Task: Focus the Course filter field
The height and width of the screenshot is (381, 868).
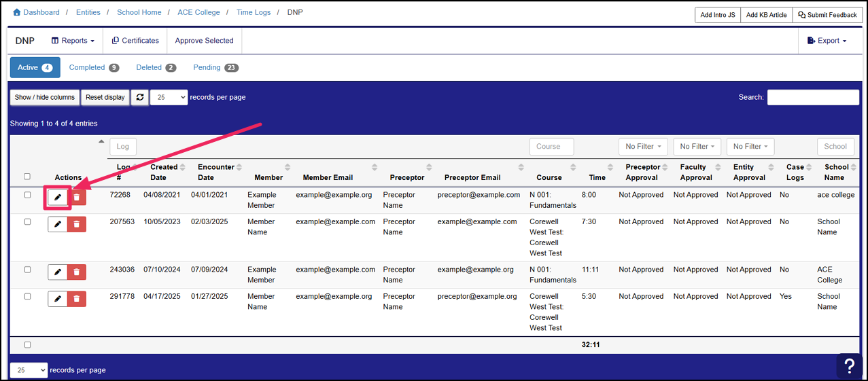Action: click(551, 146)
